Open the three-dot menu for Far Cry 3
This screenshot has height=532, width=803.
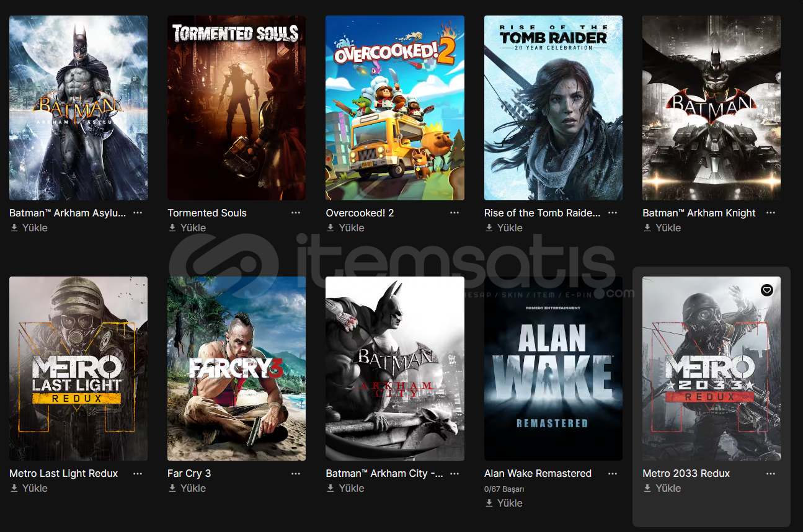(x=296, y=473)
